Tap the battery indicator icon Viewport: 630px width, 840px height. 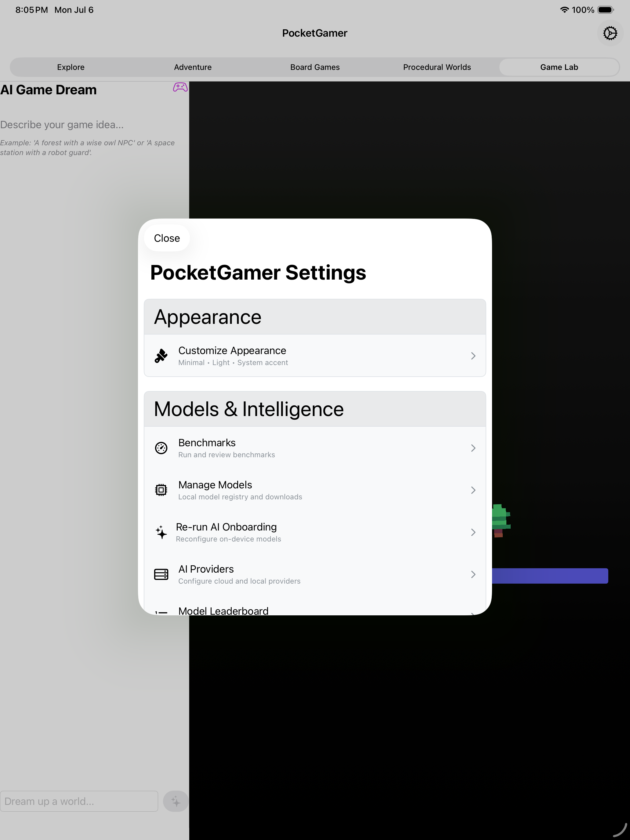tap(606, 10)
